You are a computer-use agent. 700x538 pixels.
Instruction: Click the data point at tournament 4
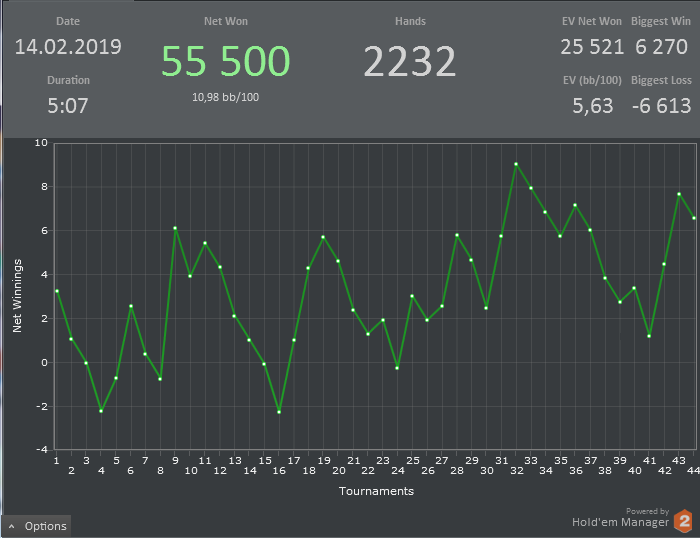coord(101,411)
